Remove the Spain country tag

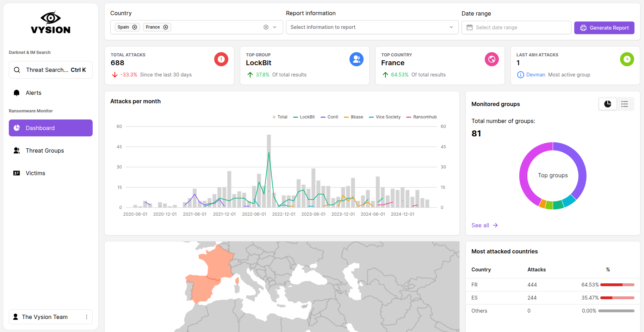(135, 27)
